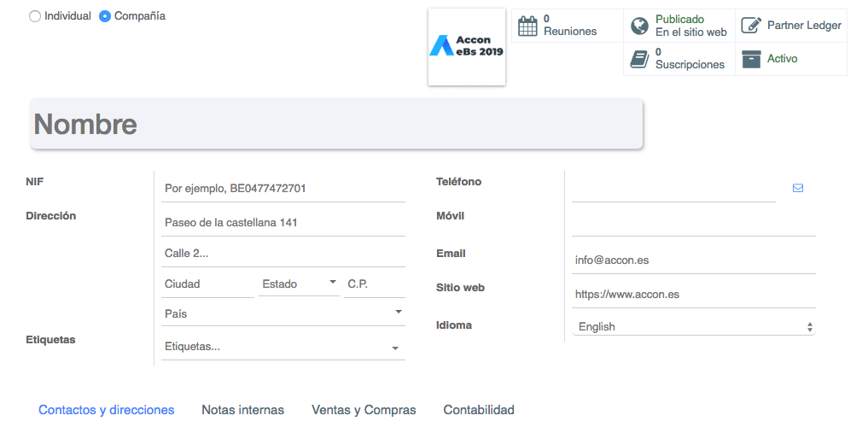Go to the Contabilidad tab
868x421 pixels.
click(479, 410)
